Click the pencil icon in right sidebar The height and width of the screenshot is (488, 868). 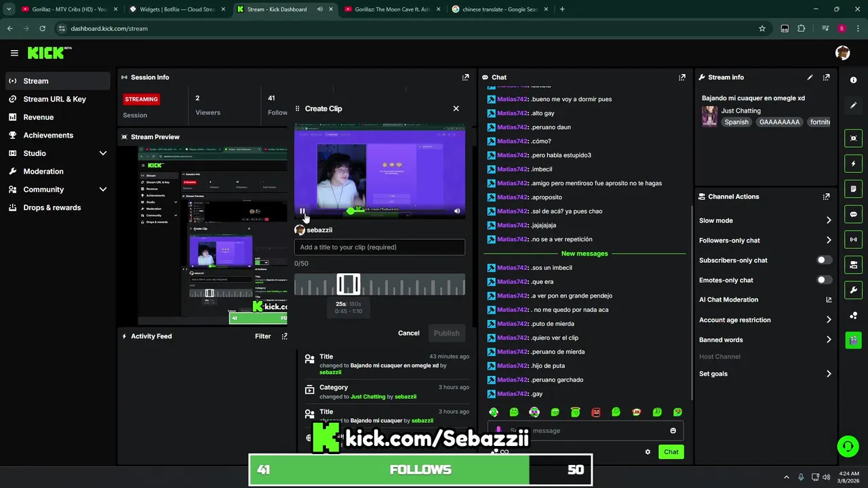(x=853, y=106)
